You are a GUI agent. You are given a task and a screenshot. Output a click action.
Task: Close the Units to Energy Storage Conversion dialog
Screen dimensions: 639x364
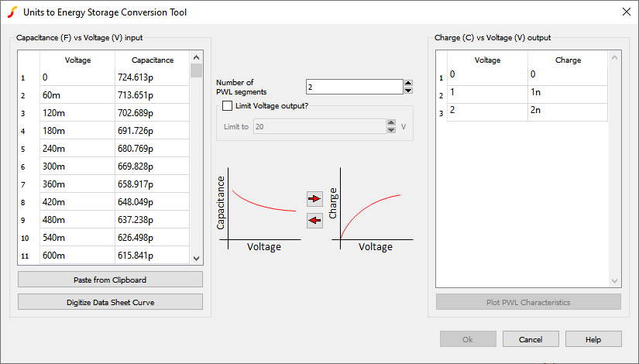(x=626, y=12)
